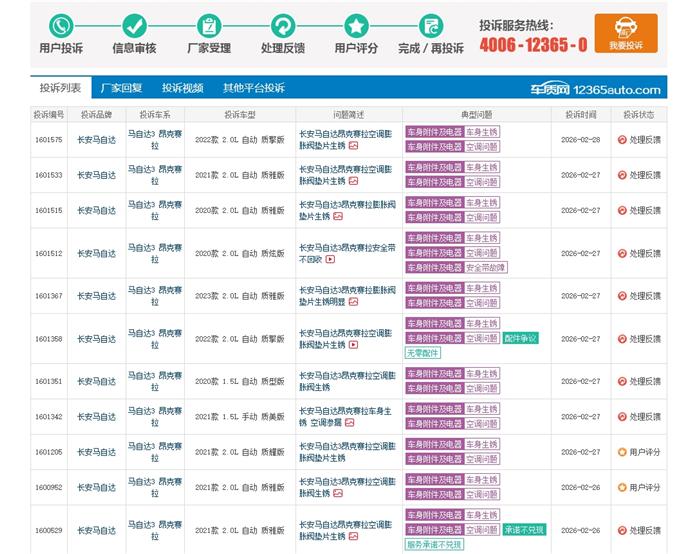
Task: Click 处理反馈 status icon for complaint 1601533
Action: [622, 175]
